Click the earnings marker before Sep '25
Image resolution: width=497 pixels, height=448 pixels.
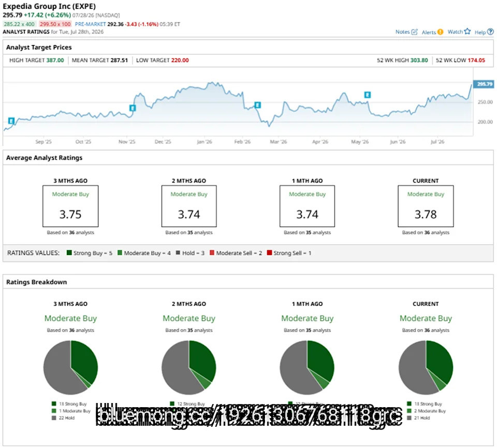point(11,121)
